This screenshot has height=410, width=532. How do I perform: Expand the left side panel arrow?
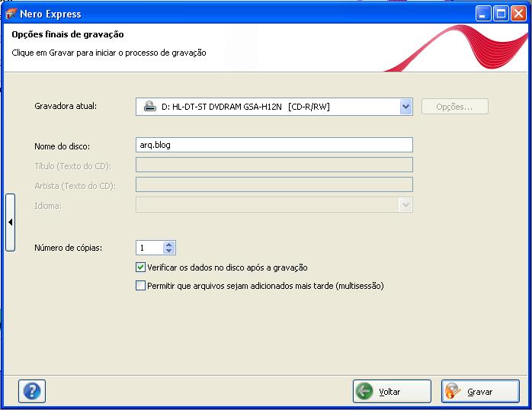[x=11, y=223]
